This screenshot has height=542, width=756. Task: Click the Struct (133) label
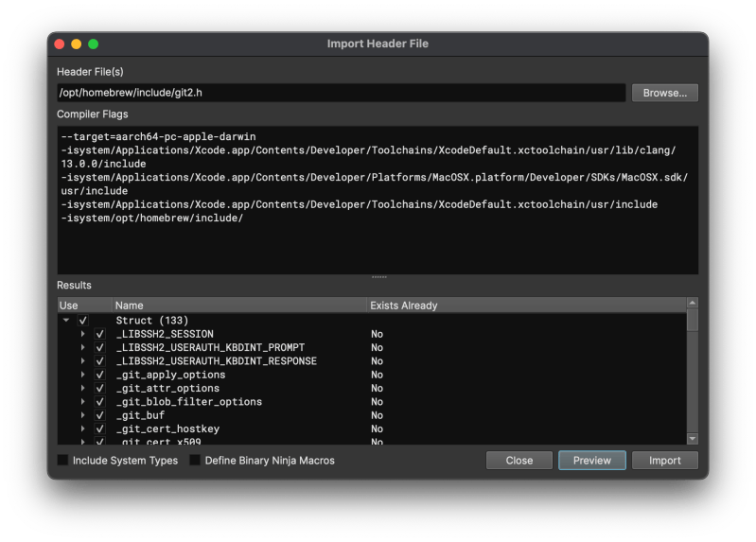(x=152, y=320)
